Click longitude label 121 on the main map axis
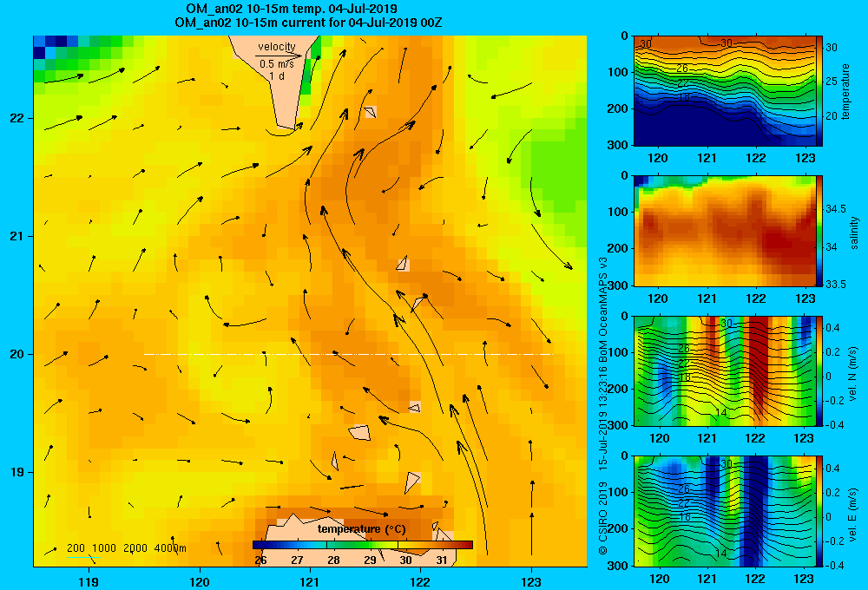Screen dimensions: 868x590 pos(310,581)
